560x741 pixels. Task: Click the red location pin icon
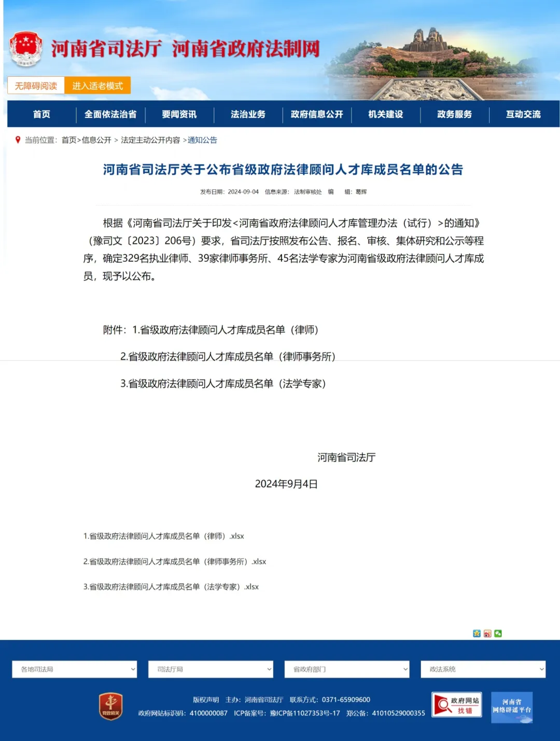(x=18, y=140)
